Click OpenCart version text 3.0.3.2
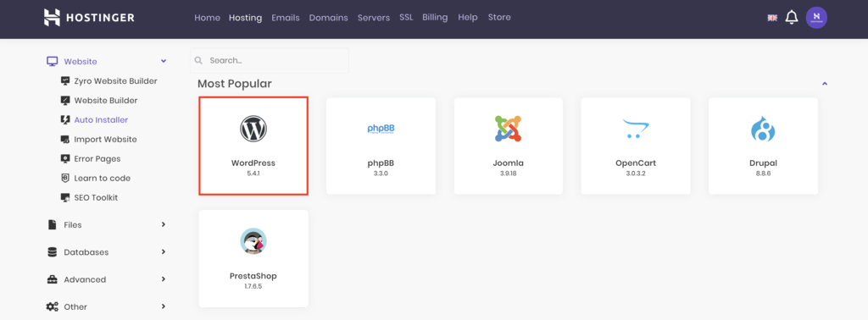Viewport: 868px width, 320px height. 636,174
